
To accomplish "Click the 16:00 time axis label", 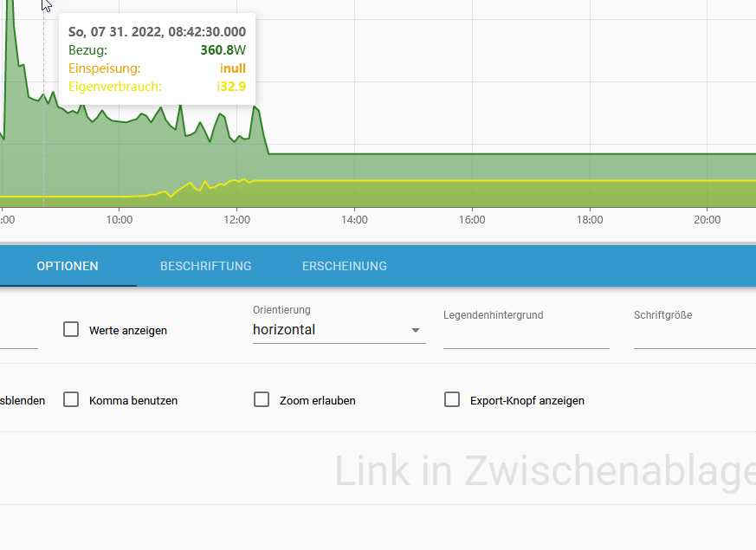I will coord(472,220).
